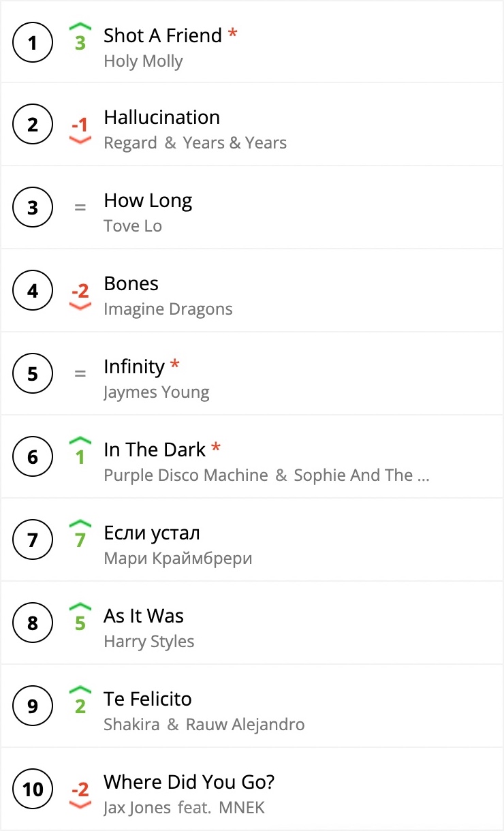Click the red asterisk next to Infinity
Image resolution: width=504 pixels, height=831 pixels.
click(x=175, y=365)
